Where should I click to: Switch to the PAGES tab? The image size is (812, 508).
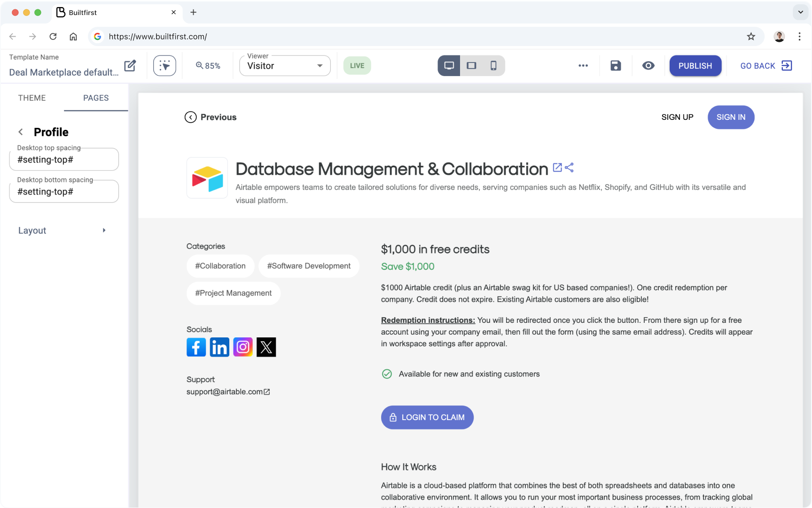coord(96,98)
